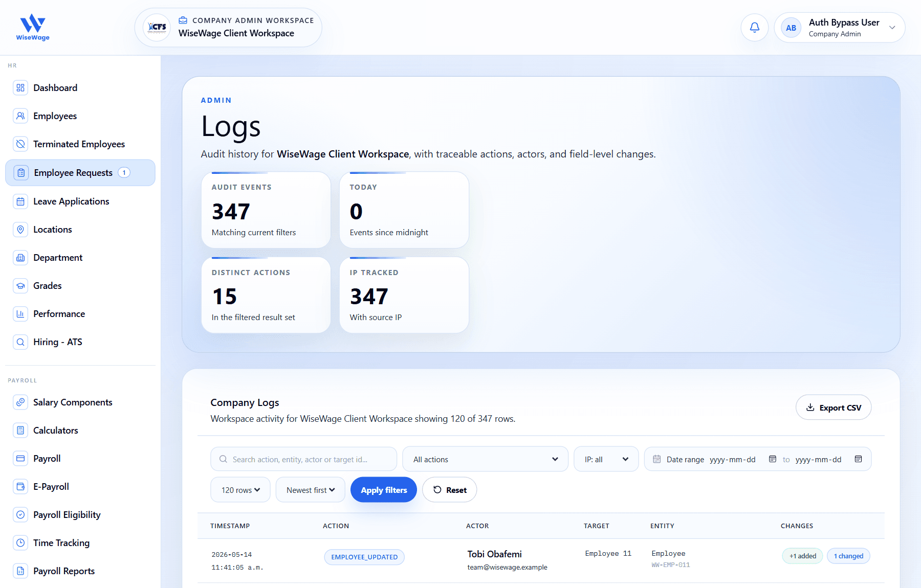Go to Time Tracking
The height and width of the screenshot is (588, 921).
[80, 543]
